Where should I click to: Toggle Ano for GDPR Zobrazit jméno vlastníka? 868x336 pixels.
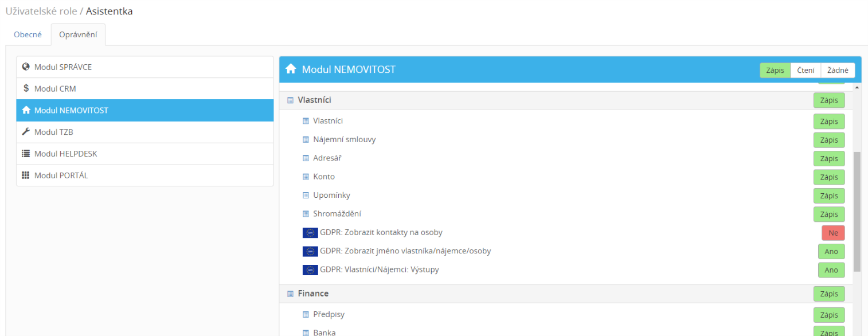click(x=831, y=251)
